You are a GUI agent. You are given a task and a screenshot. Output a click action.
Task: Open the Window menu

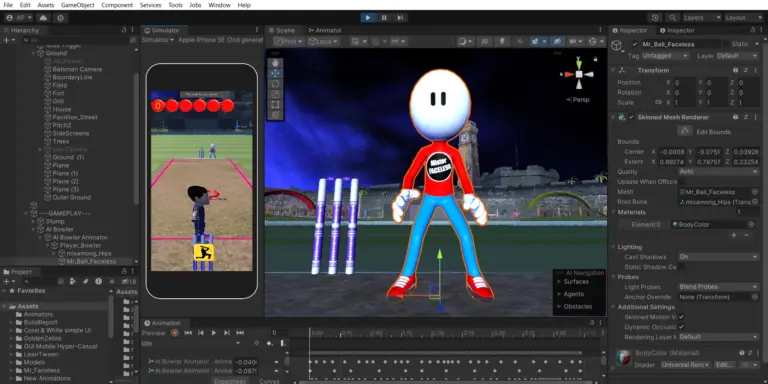point(219,5)
